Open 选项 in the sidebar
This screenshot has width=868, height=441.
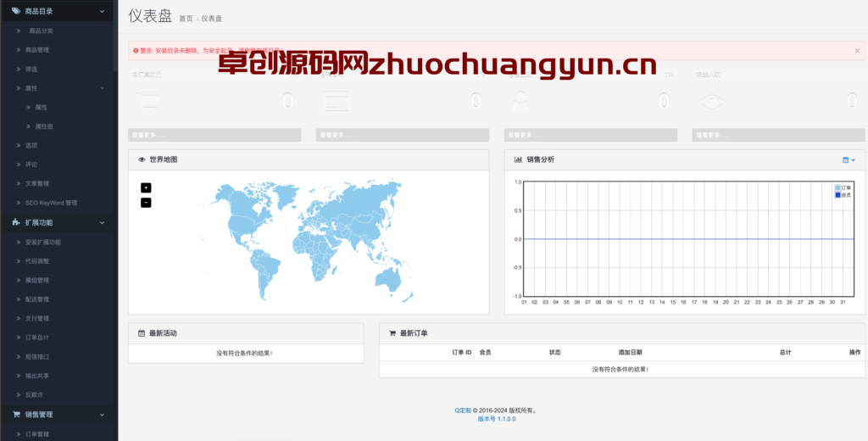point(31,145)
